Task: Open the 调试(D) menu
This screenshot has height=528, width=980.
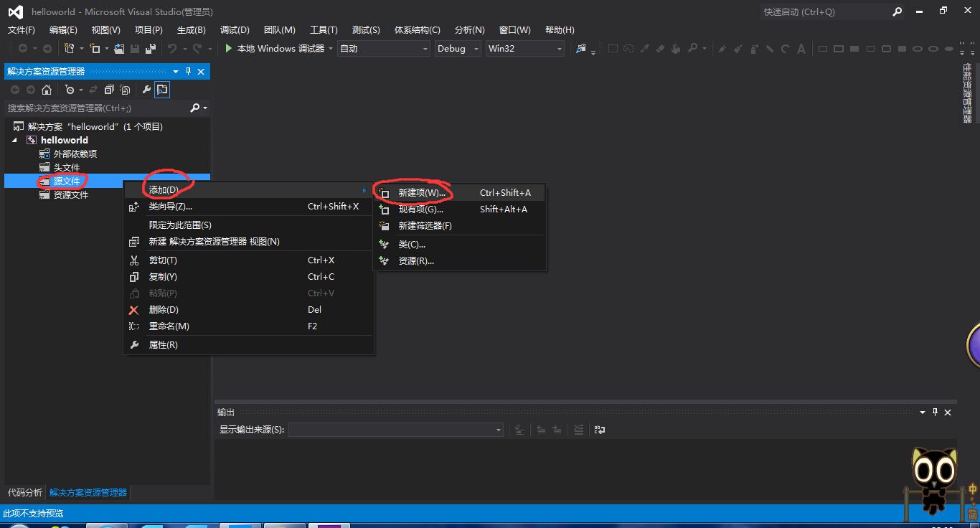Action: click(x=235, y=29)
